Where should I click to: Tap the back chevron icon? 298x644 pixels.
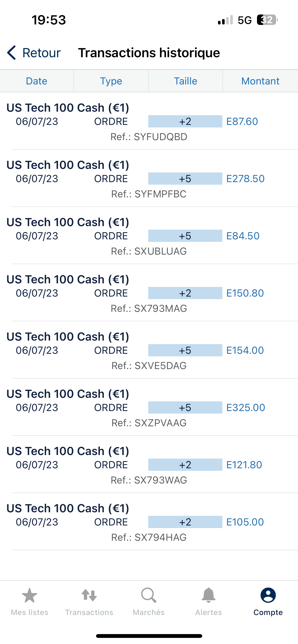pyautogui.click(x=12, y=53)
